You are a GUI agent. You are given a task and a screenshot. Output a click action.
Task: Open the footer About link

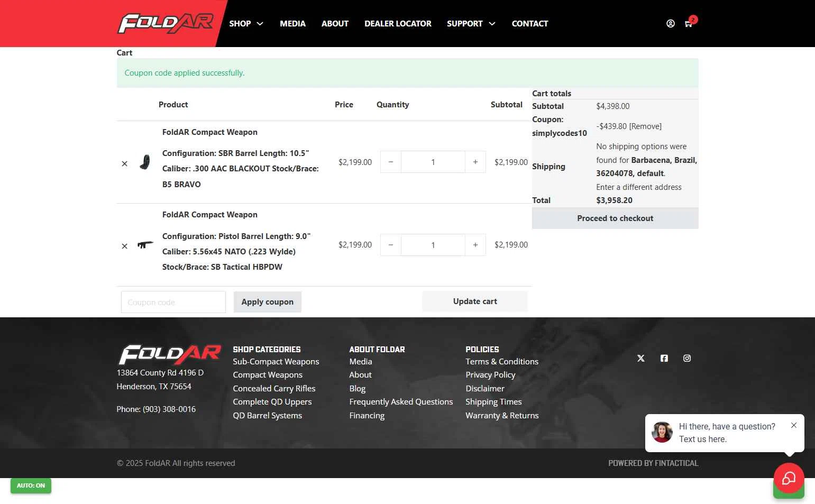[361, 375]
